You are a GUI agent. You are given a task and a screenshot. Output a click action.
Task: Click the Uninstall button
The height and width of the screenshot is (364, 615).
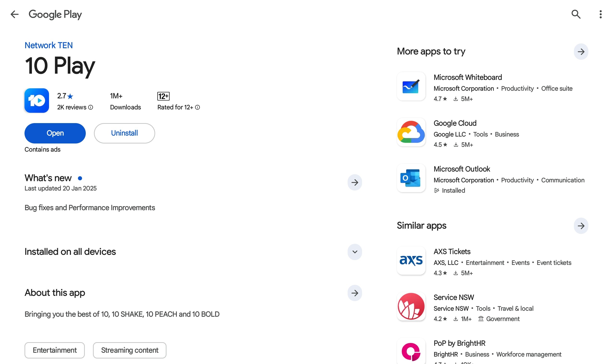pos(124,133)
